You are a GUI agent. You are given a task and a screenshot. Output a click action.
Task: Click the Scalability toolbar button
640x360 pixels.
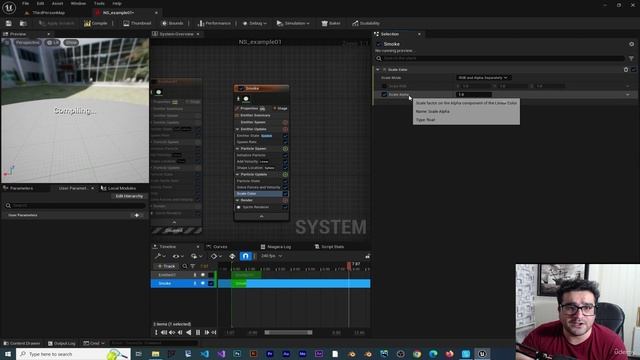[366, 23]
